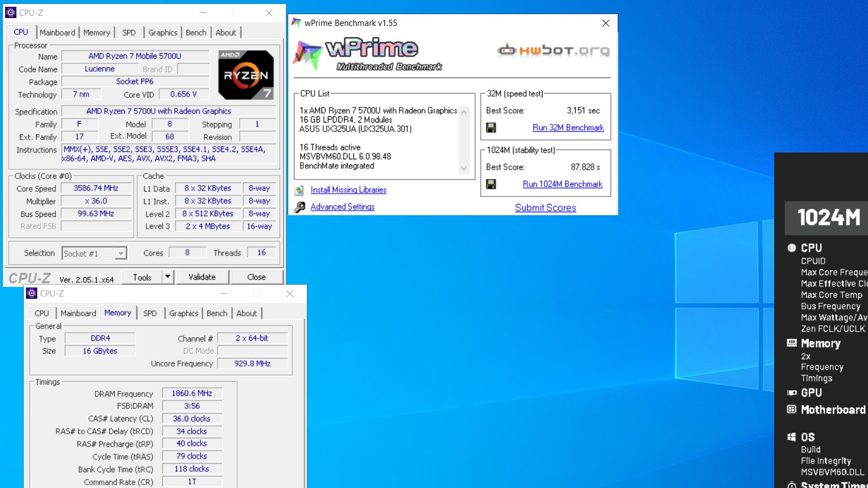Screen dimensions: 868x488
Task: Click the Install Missing Libraries link
Action: (x=349, y=190)
